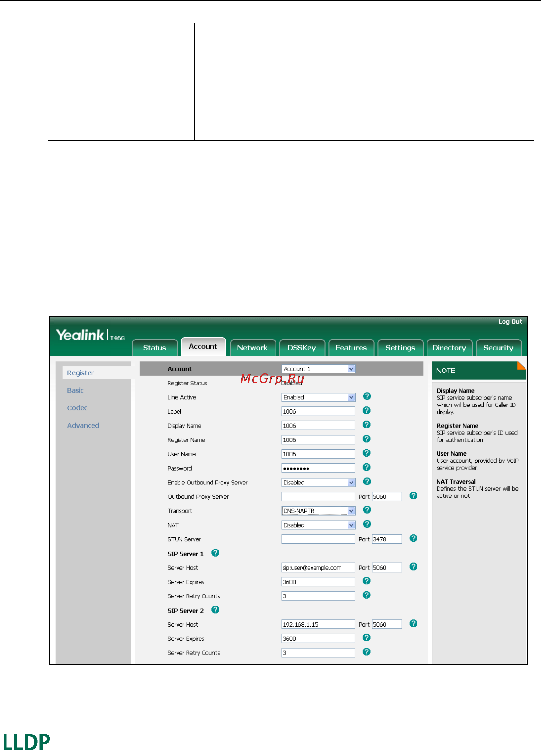Open help for Enable Outbound Proxy Server
Viewport: 541px width, 756px height.
click(367, 482)
